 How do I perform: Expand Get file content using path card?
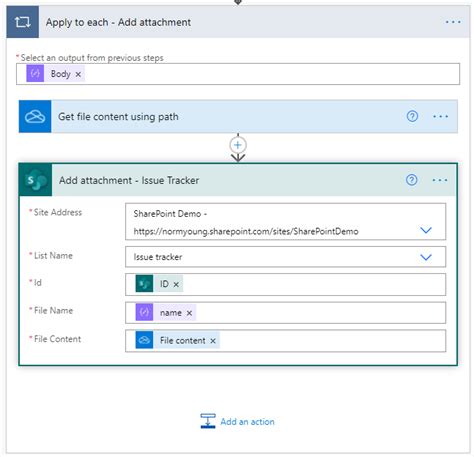238,116
